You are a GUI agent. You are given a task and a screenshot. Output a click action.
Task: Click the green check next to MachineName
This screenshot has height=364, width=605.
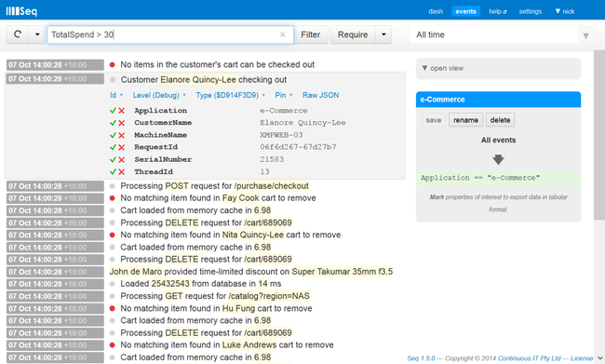[x=113, y=135]
